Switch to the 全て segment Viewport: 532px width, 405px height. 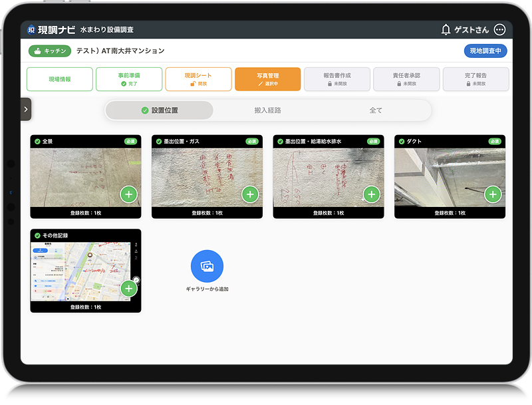(x=376, y=110)
